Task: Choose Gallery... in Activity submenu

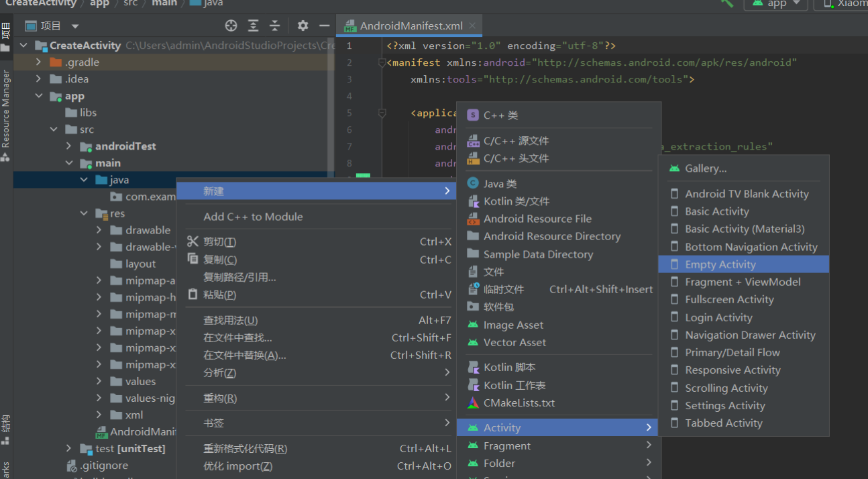Action: (x=705, y=168)
